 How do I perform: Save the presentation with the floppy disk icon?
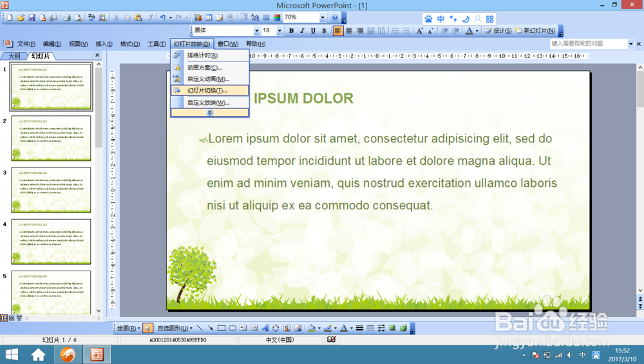(x=32, y=17)
